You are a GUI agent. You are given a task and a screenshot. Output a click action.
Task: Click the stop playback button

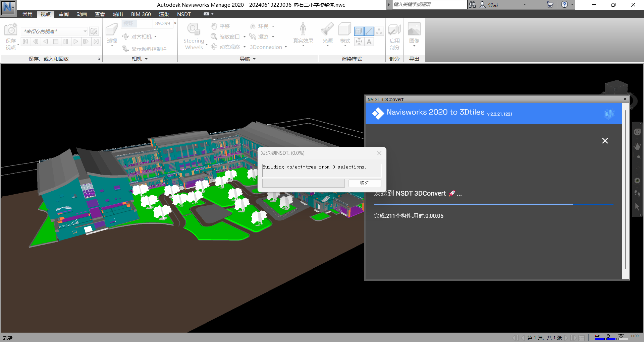[56, 42]
